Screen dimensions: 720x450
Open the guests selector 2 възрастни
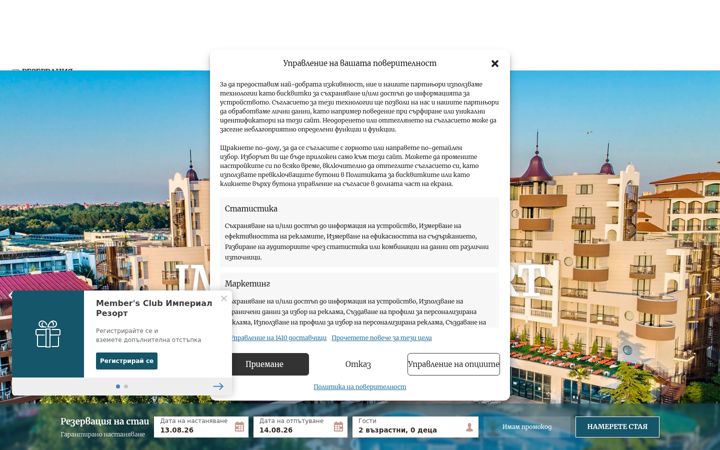pos(415,427)
